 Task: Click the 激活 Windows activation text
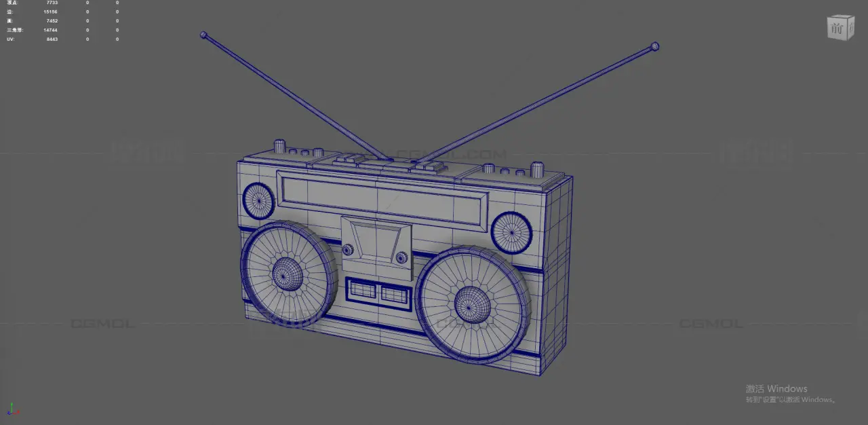tap(776, 389)
